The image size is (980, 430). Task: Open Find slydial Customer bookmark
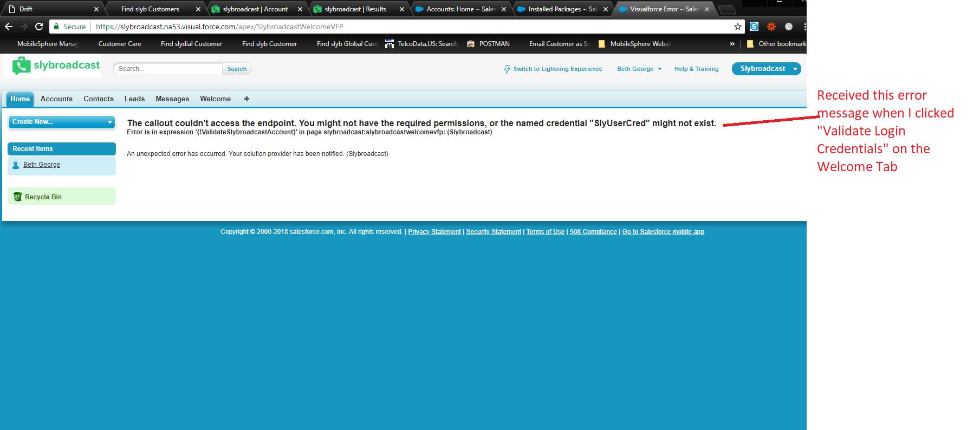pyautogui.click(x=191, y=44)
